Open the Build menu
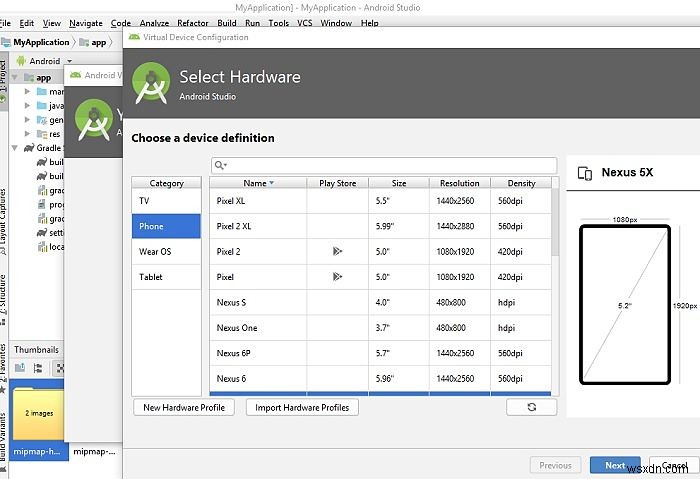Screen dimensions: 700x479 pos(227,23)
